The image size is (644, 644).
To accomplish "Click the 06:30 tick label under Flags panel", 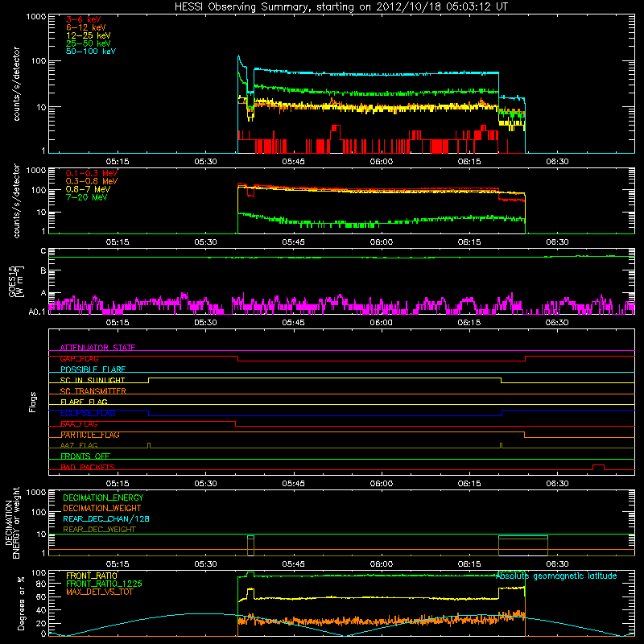I will [557, 484].
